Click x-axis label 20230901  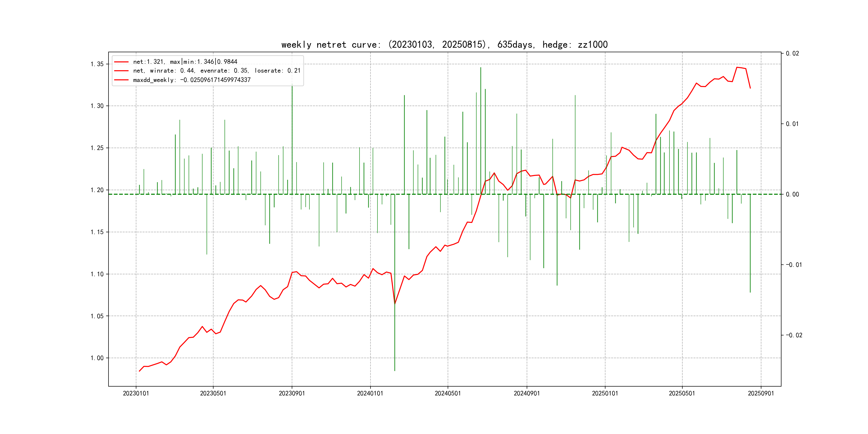[x=292, y=393]
